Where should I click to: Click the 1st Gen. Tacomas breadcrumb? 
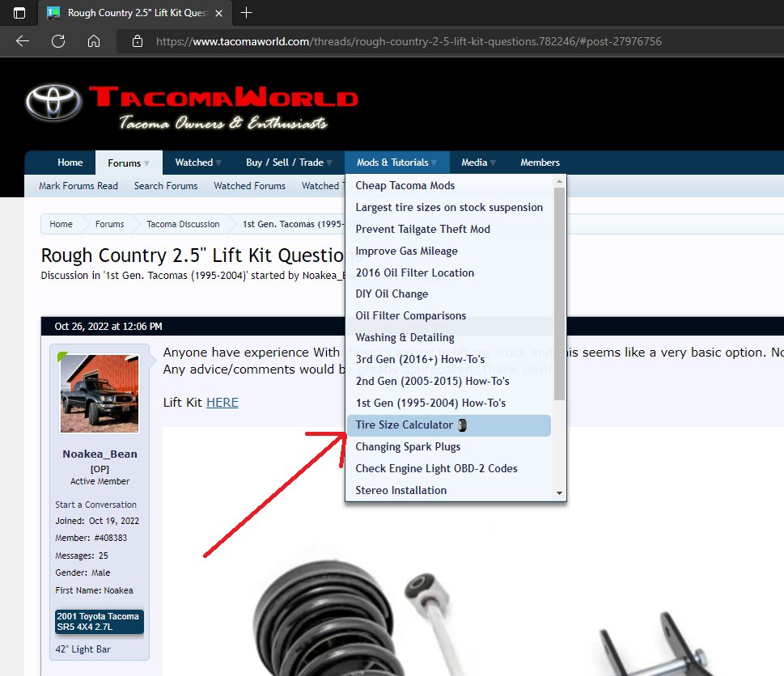(293, 224)
